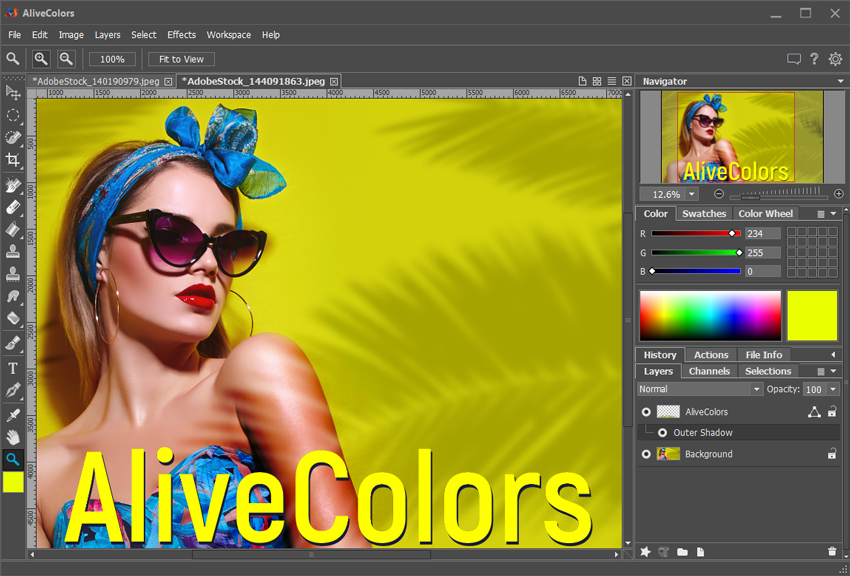Open the Normal blend mode dropdown

[x=700, y=389]
